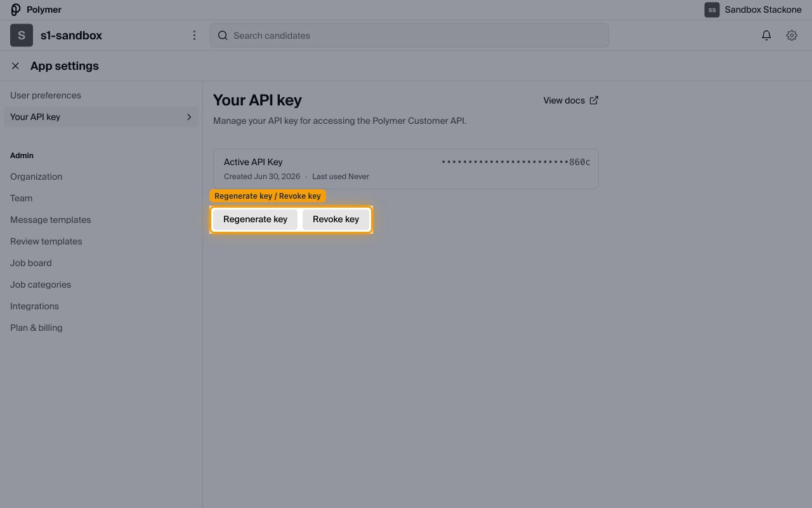Screen dimensions: 812x508
Task: Close App settings with the X icon
Action: click(15, 66)
